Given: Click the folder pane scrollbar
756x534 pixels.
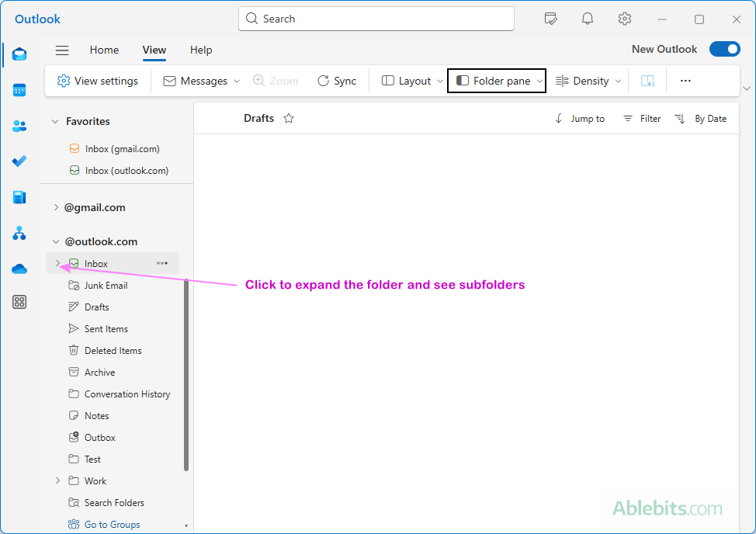Looking at the screenshot, I should click(x=186, y=375).
